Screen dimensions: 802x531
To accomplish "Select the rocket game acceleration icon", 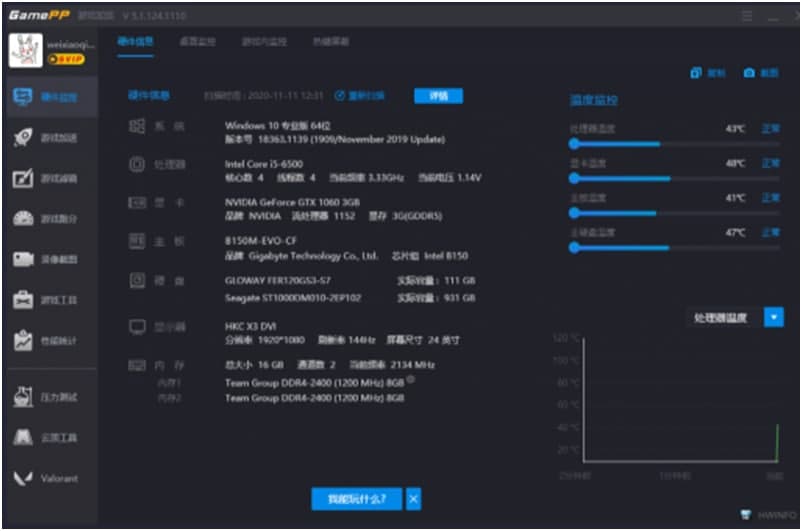I will tap(23, 137).
